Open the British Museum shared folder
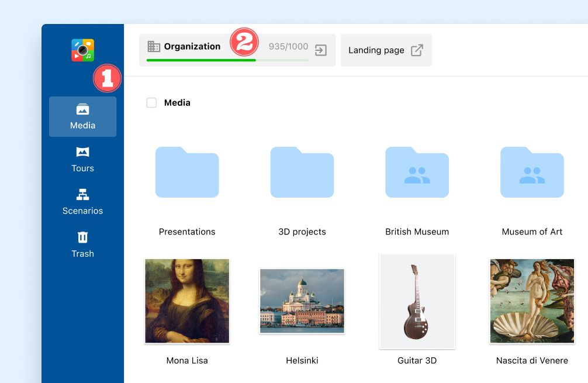Image resolution: width=588 pixels, height=383 pixels. click(x=417, y=172)
